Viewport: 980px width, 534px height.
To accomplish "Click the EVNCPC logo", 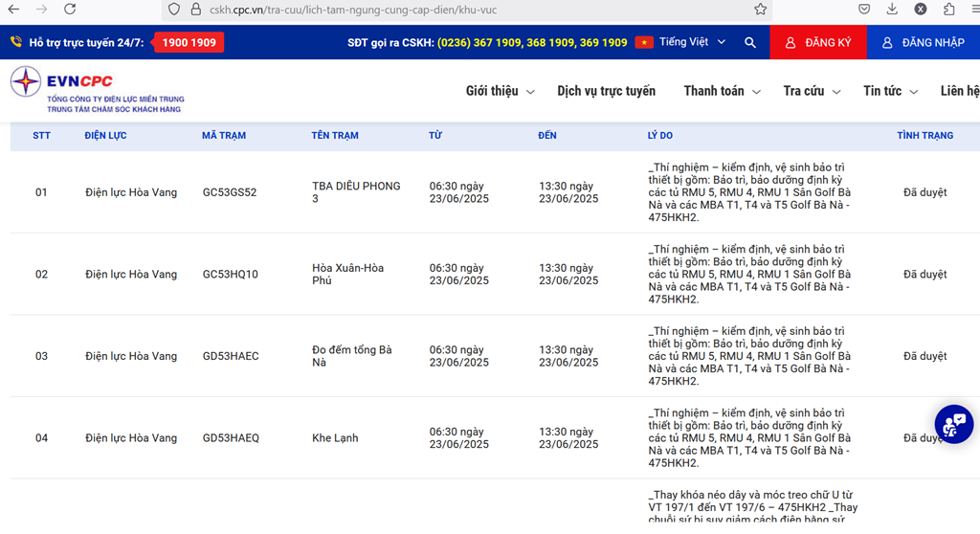I will pyautogui.click(x=97, y=90).
